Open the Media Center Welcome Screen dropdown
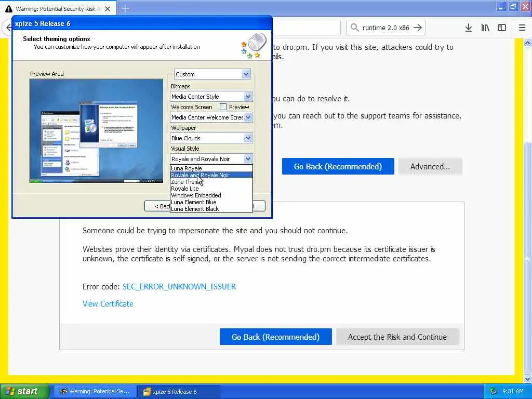 tap(248, 117)
